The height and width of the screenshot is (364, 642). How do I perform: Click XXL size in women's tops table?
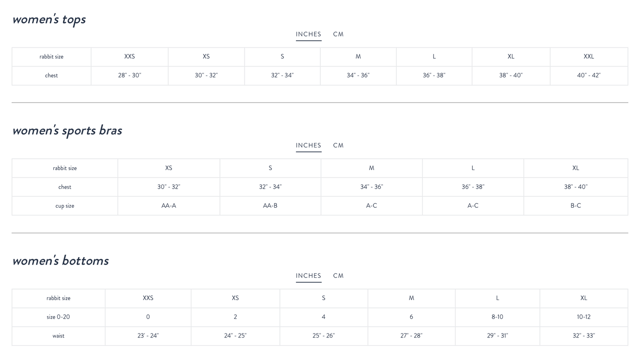[589, 56]
